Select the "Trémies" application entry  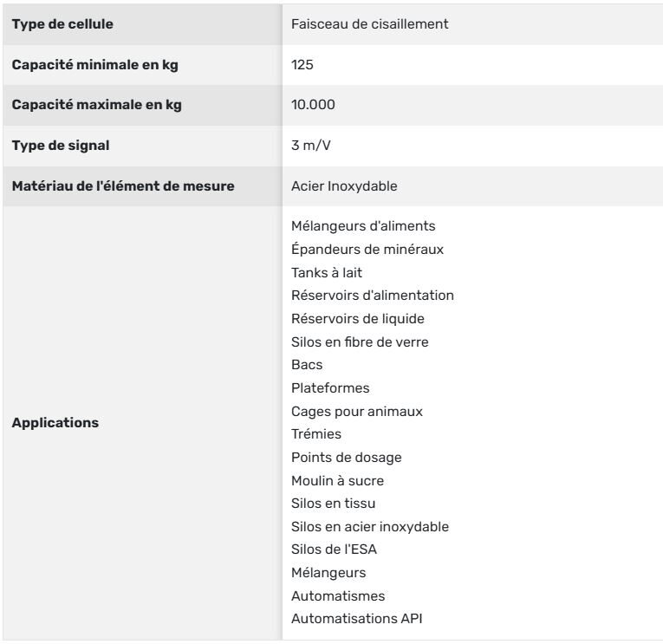coord(315,434)
